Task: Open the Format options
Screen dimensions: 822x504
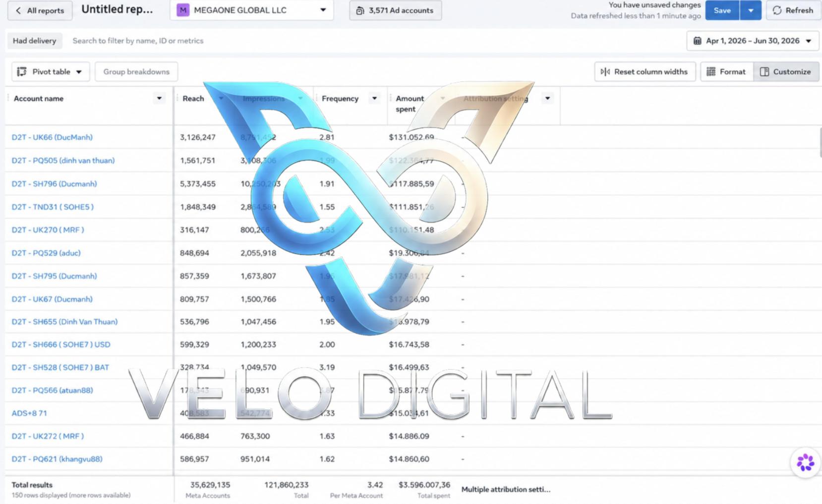Action: pyautogui.click(x=726, y=72)
